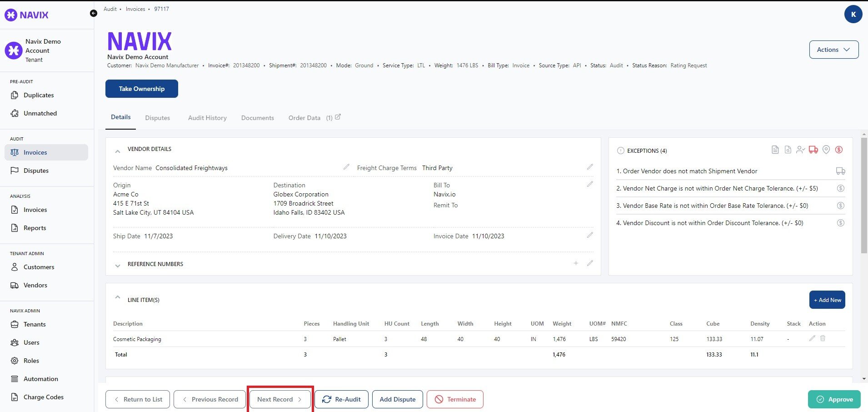Screen dimensions: 868x412
Task: Collapse the sidebar with the arrow icon
Action: pyautogui.click(x=93, y=13)
